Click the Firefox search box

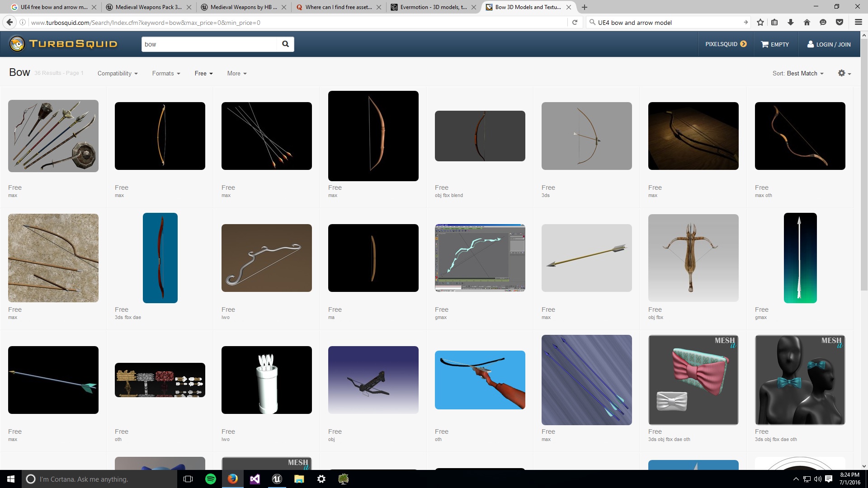(x=669, y=22)
